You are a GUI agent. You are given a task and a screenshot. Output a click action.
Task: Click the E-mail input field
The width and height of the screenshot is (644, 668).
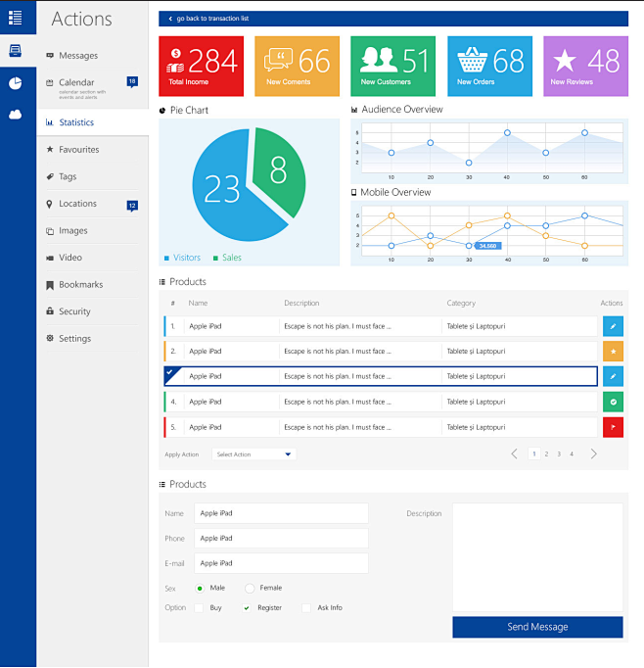(281, 563)
